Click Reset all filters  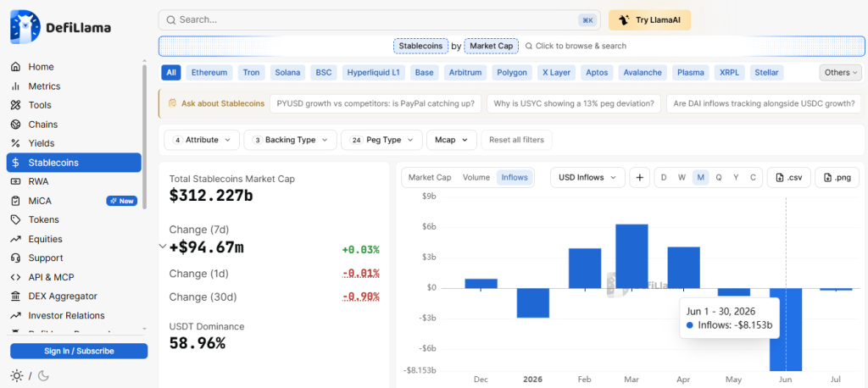pyautogui.click(x=516, y=140)
